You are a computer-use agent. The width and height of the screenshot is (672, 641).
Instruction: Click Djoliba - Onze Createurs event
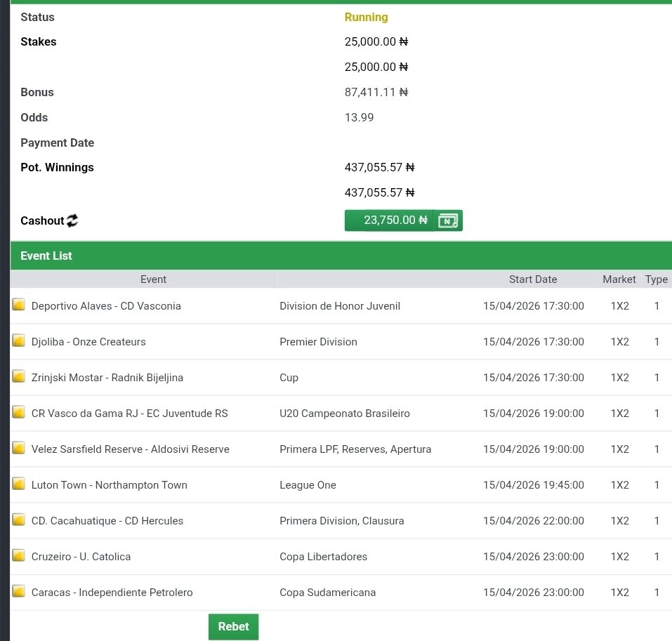pos(88,342)
